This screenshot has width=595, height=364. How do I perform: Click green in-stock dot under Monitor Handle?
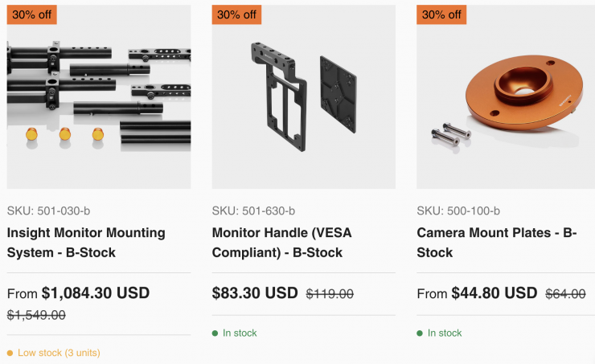click(x=215, y=333)
